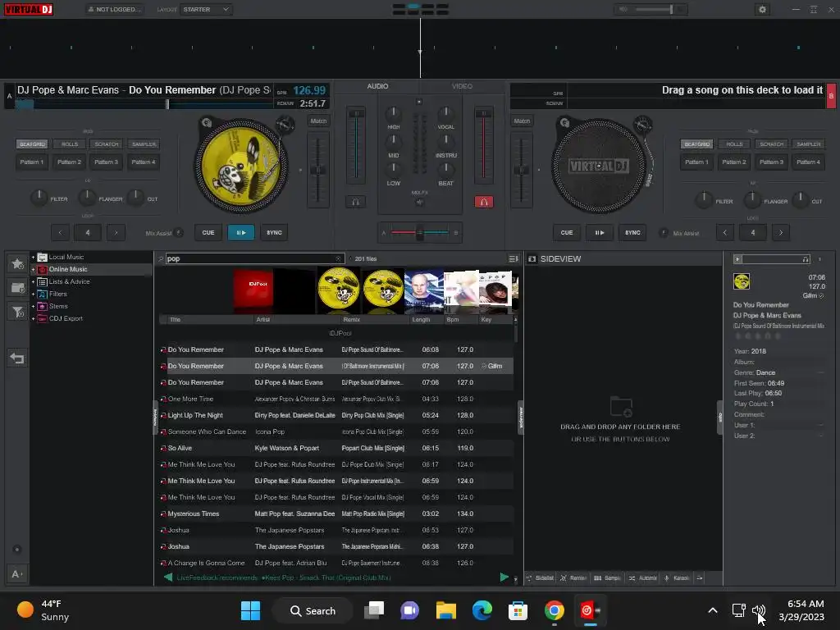
Task: Select 'Light Up The Night' track row
Action: tap(336, 415)
